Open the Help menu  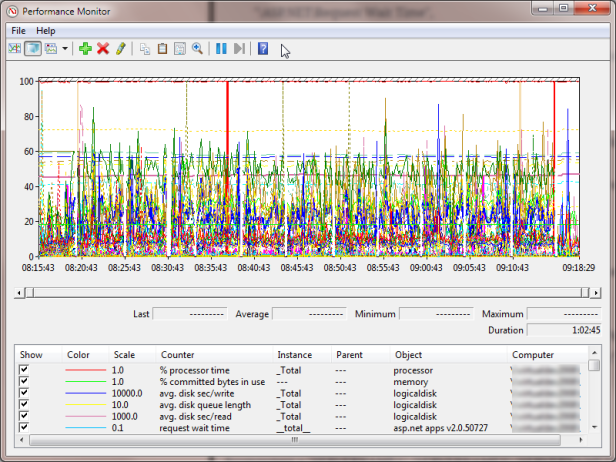click(46, 31)
